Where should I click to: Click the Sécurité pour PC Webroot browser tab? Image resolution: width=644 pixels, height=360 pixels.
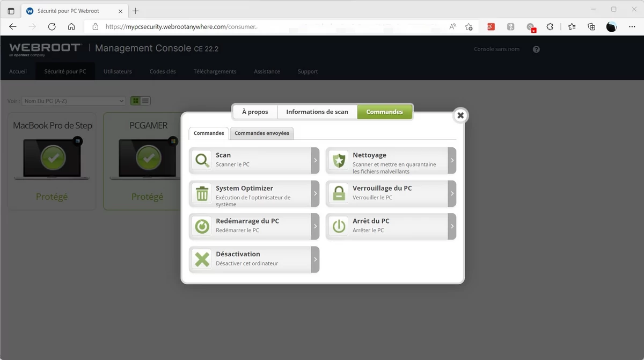(x=74, y=11)
